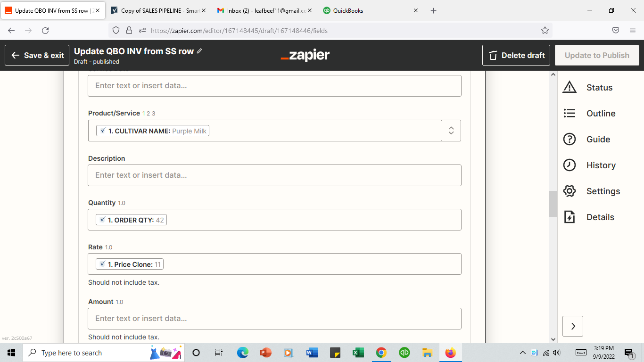Open Pocket save icon
The height and width of the screenshot is (362, 644).
tap(615, 30)
